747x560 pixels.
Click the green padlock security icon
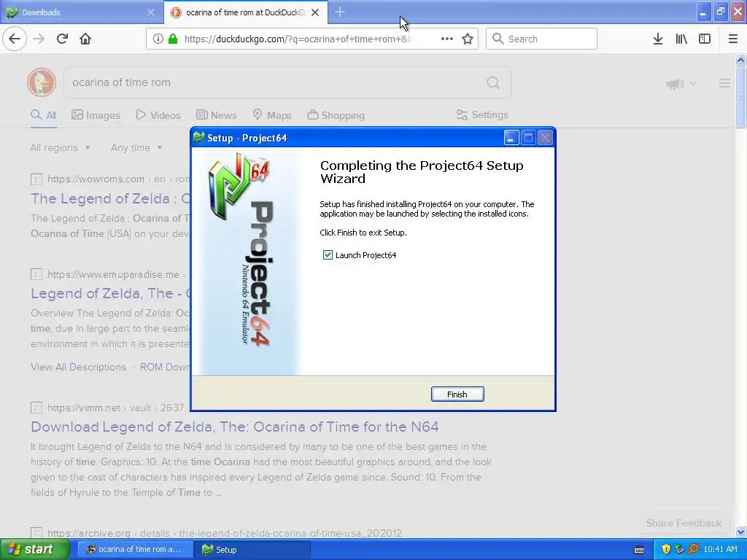point(173,39)
